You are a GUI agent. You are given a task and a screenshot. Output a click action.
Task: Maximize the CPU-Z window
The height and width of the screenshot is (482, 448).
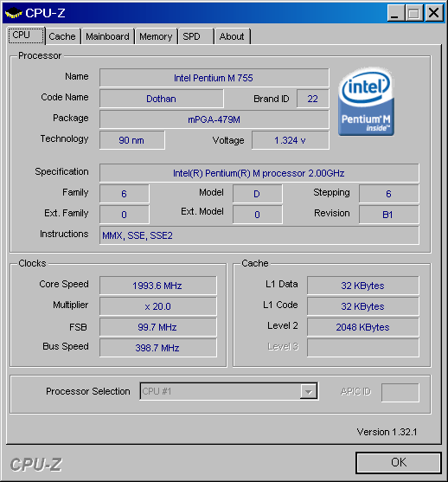[414, 13]
